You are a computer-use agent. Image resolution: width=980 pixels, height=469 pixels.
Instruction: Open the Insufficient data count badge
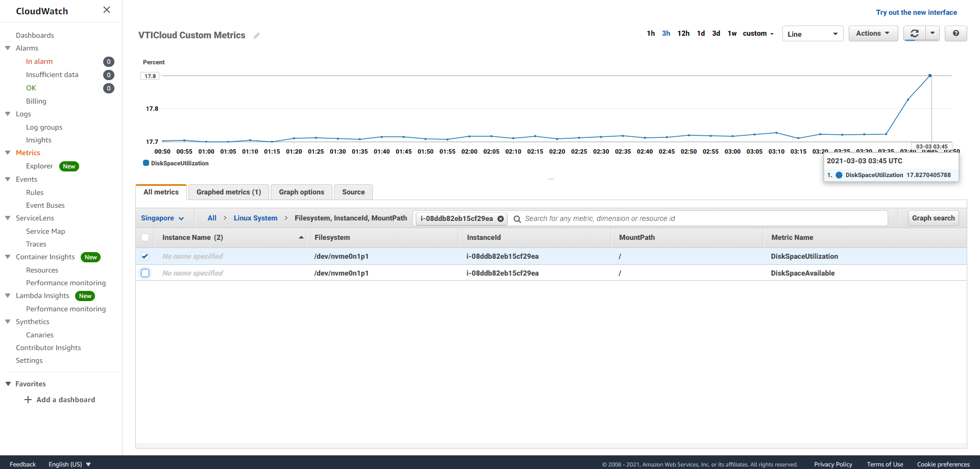click(x=109, y=75)
